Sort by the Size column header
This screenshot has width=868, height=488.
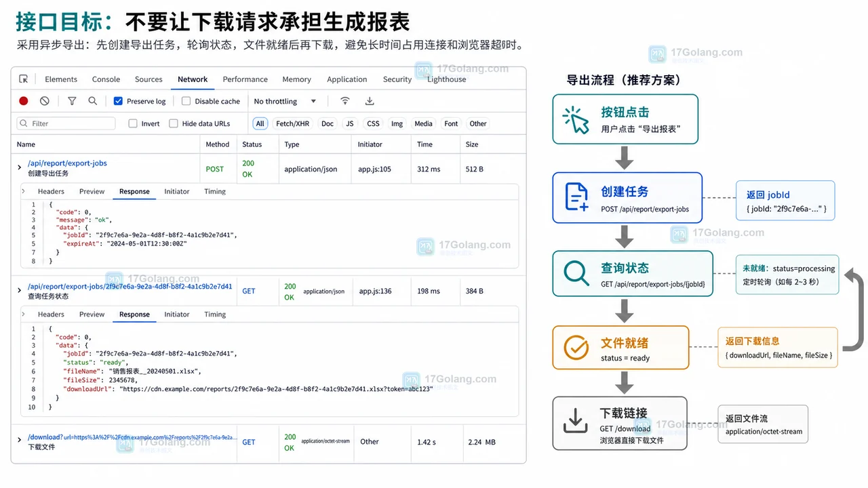[472, 144]
